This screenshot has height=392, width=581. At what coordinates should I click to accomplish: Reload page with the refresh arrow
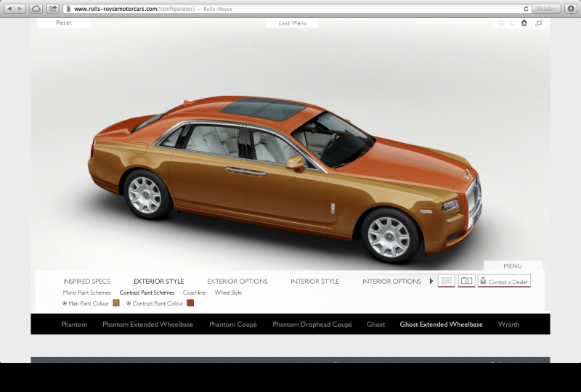point(526,9)
